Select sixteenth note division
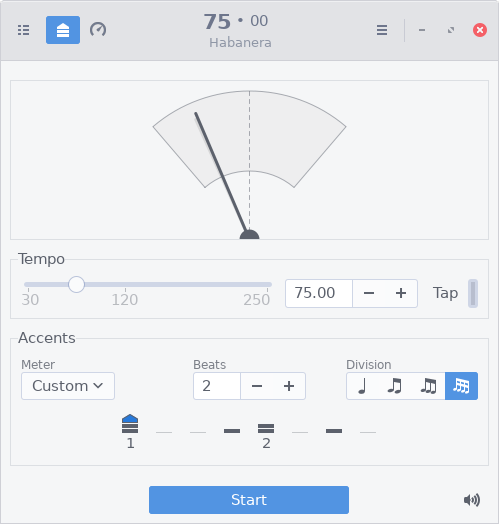 click(461, 386)
